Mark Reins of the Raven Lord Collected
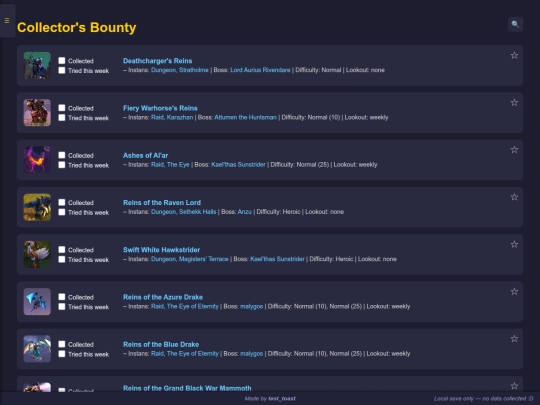 (62, 202)
